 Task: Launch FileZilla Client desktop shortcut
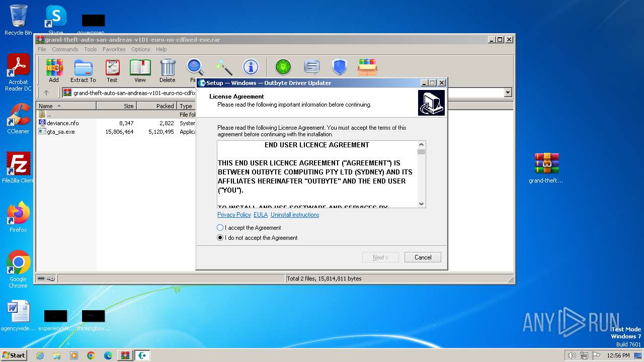coord(18,168)
